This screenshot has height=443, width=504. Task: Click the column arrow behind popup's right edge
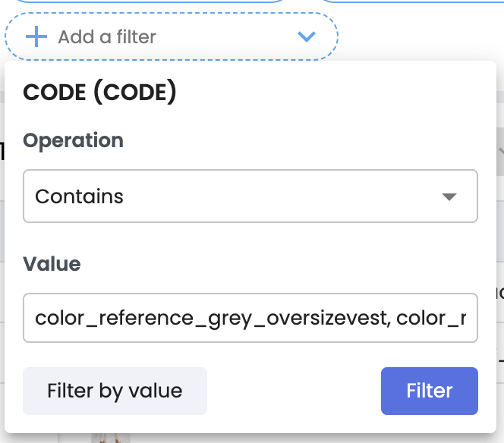tap(500, 151)
